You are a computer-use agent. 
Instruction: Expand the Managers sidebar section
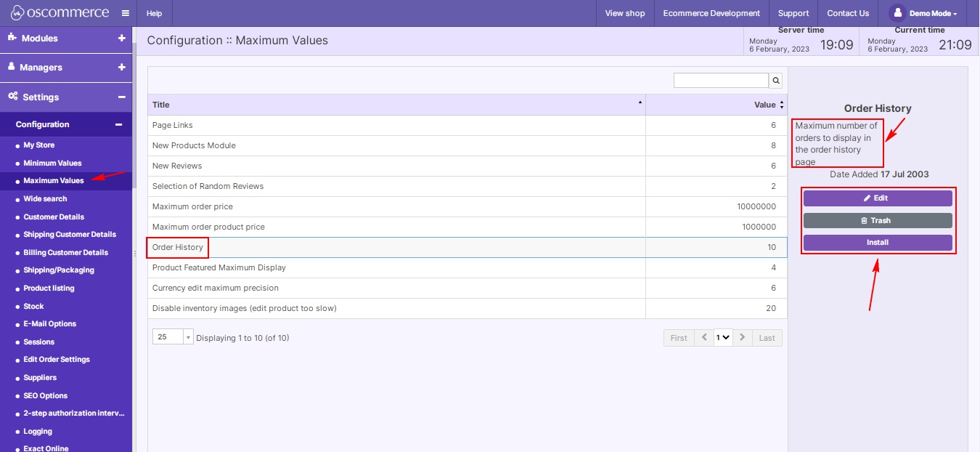121,67
